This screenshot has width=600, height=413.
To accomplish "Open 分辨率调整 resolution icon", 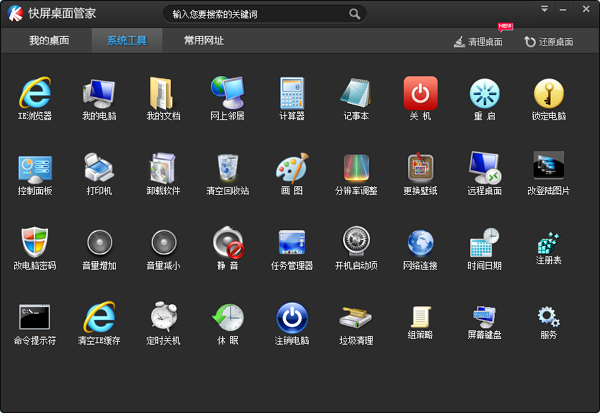I will point(356,168).
